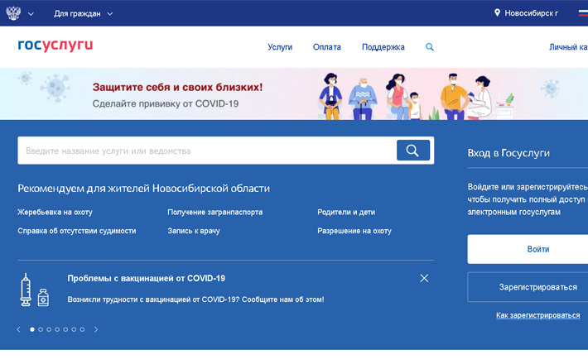This screenshot has width=588, height=364.
Task: Open 'Получение загранпаспорта' service
Action: pyautogui.click(x=214, y=212)
